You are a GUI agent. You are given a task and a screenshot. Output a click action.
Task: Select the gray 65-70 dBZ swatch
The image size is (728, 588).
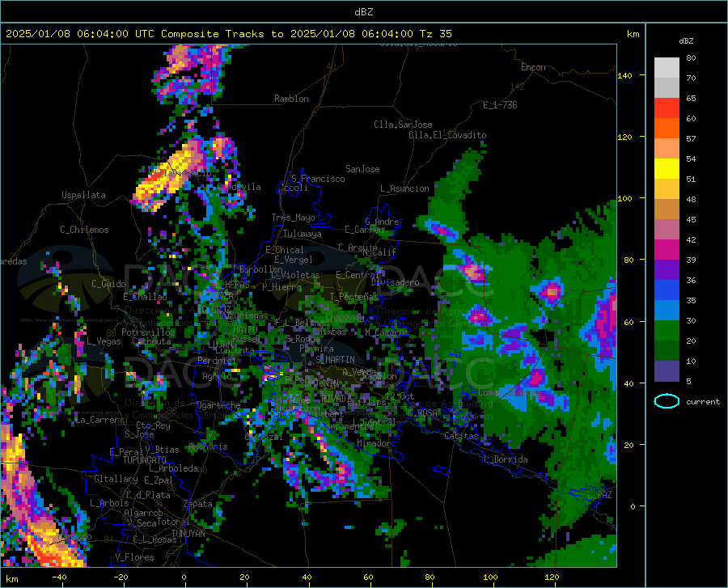[x=667, y=88]
